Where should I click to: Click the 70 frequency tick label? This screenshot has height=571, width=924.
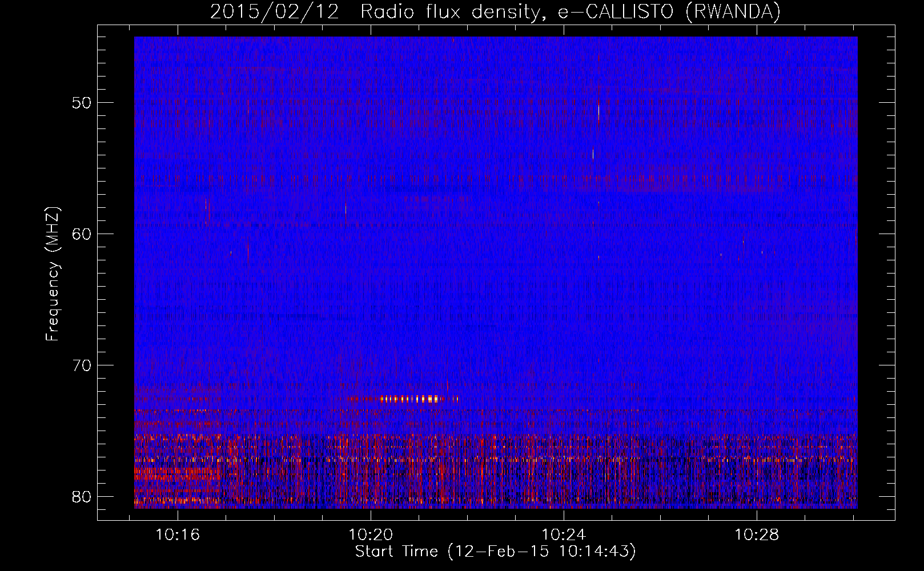pos(82,365)
